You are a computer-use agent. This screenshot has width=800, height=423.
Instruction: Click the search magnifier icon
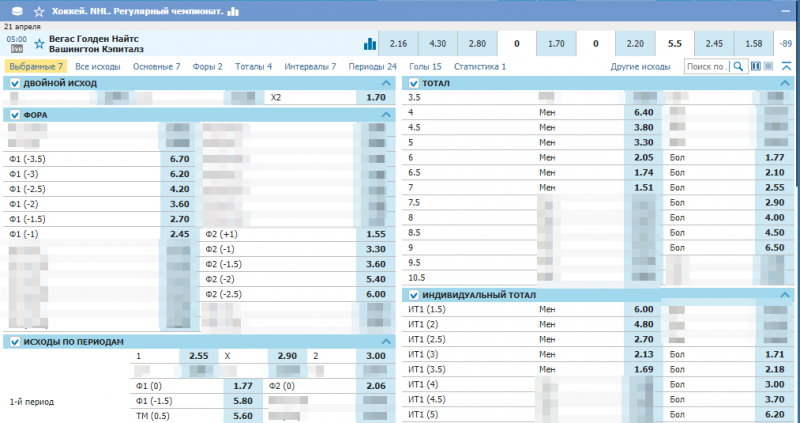tap(738, 66)
